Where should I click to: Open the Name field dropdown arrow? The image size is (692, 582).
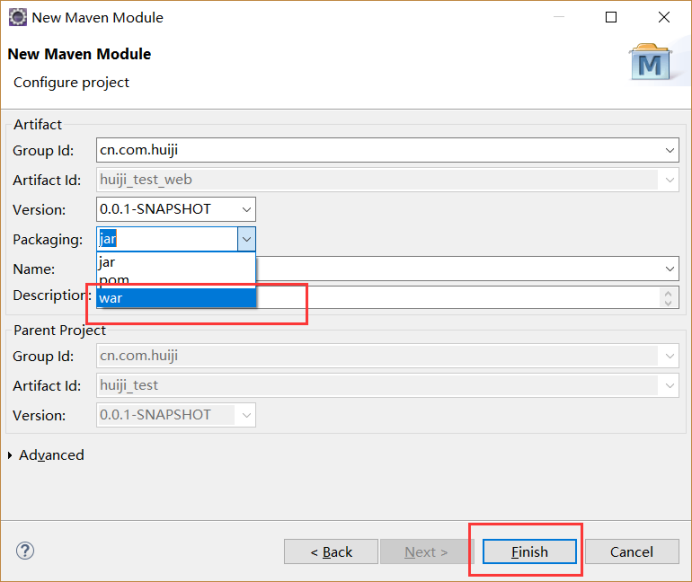point(669,269)
